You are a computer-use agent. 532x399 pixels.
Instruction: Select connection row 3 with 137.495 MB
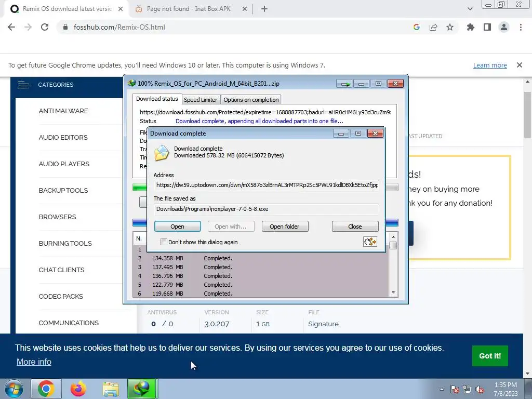[x=261, y=267]
